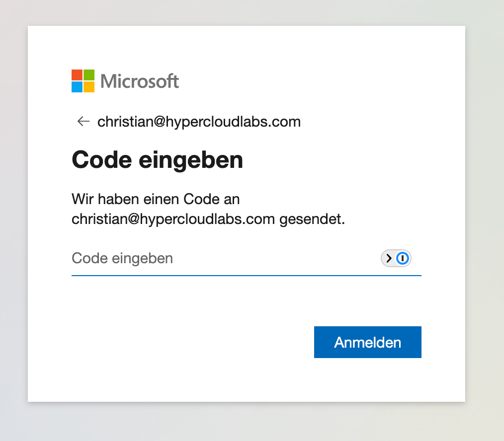The image size is (504, 441).
Task: Click the back arrow beside the email
Action: [83, 121]
